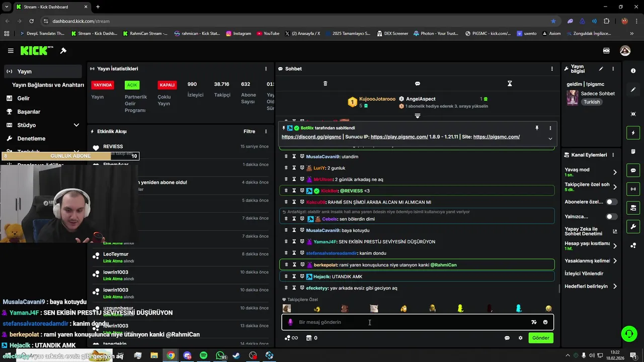Click İzleyici Yönlendir in Kanal Eylemleri
644x362 pixels.
584,274
